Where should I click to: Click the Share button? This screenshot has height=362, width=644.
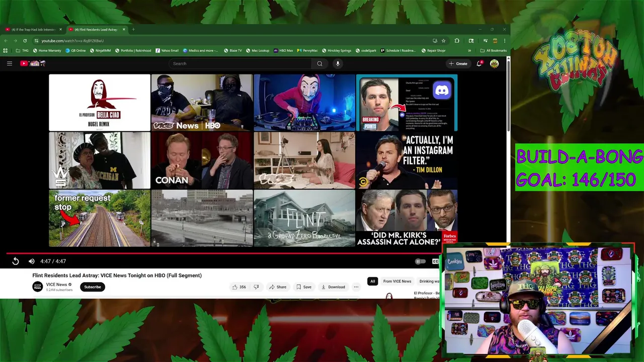(x=278, y=287)
